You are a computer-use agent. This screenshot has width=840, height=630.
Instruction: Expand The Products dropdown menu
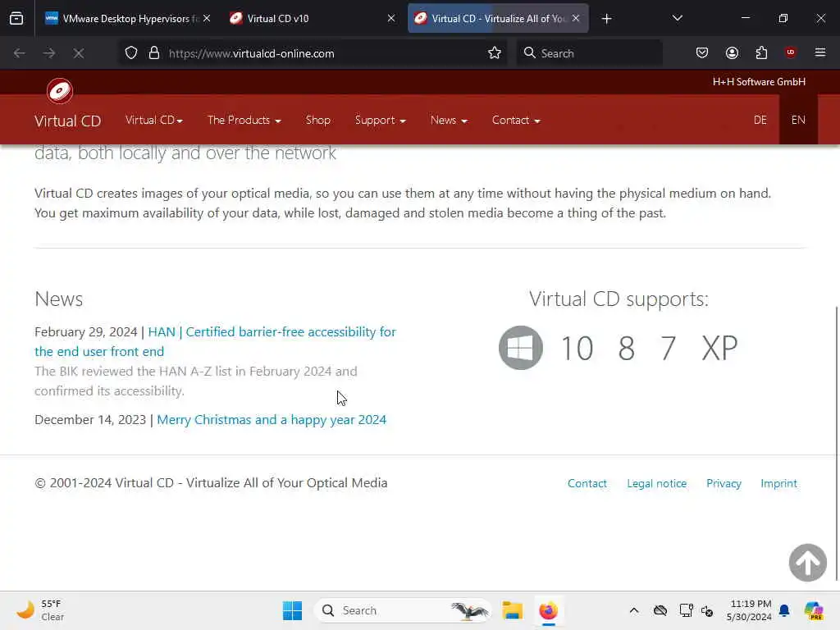point(244,120)
